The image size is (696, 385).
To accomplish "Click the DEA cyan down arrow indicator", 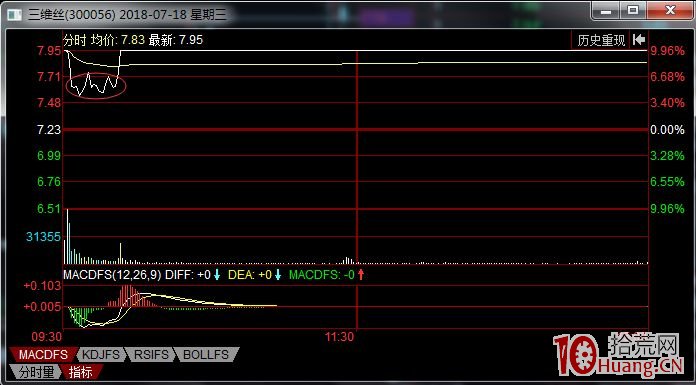I will click(278, 275).
